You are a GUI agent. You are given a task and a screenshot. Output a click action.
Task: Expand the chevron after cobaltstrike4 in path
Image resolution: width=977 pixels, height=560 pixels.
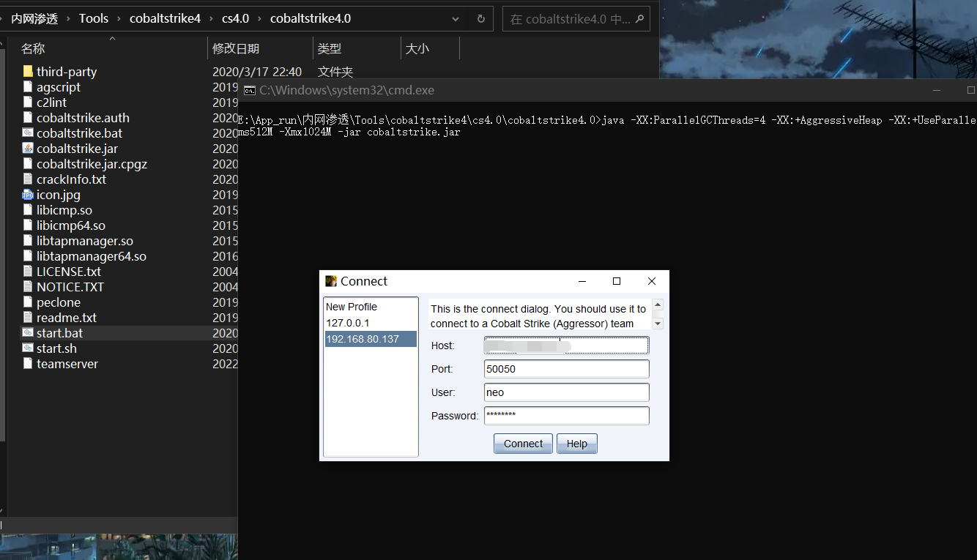click(212, 18)
